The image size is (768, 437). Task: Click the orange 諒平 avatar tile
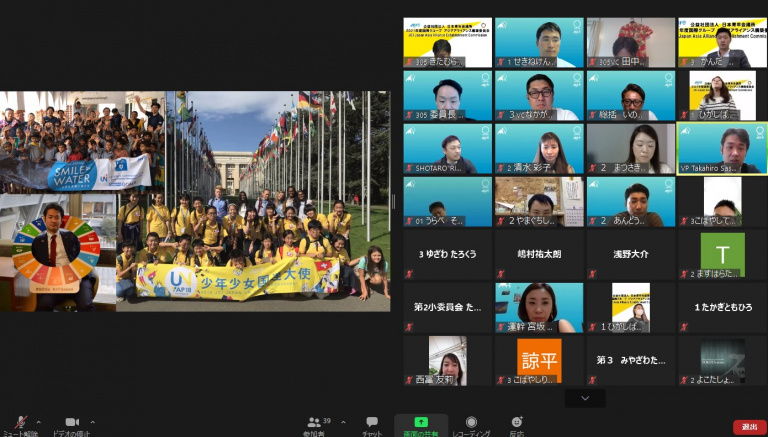(539, 360)
